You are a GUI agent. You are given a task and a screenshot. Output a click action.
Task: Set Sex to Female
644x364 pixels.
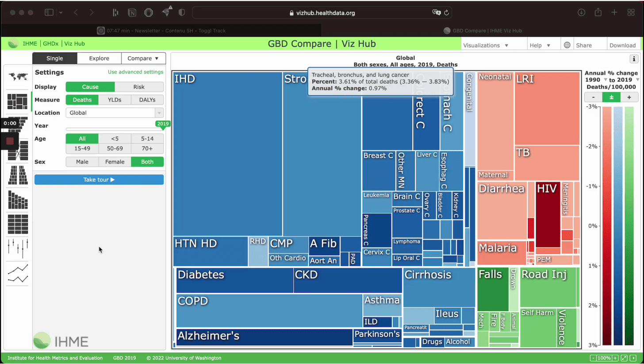(x=115, y=162)
